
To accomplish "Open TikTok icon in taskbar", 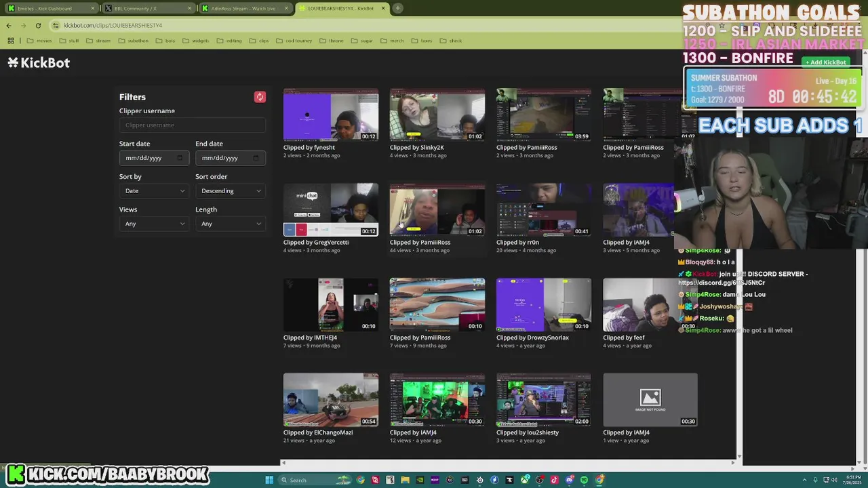I will (554, 480).
